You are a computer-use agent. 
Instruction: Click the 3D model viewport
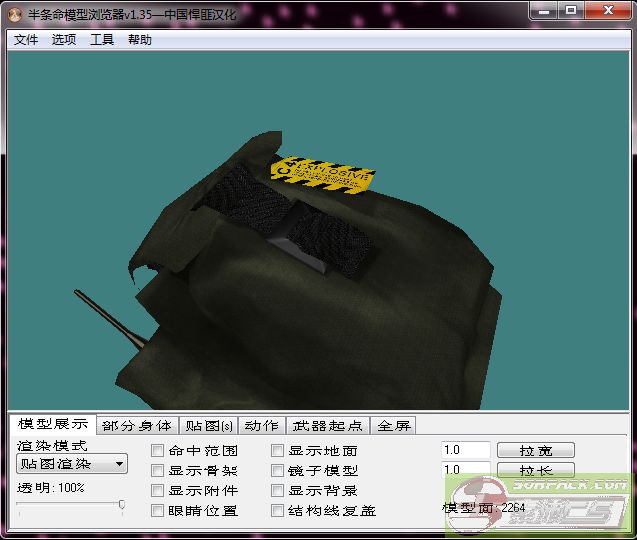click(x=318, y=230)
